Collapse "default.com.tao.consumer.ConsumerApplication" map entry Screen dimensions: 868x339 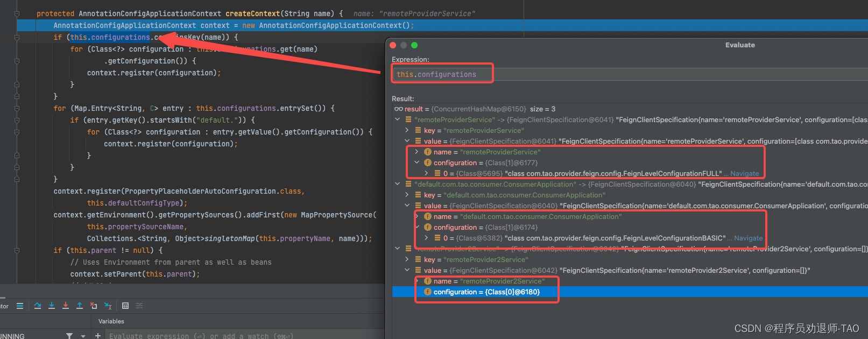pos(398,184)
